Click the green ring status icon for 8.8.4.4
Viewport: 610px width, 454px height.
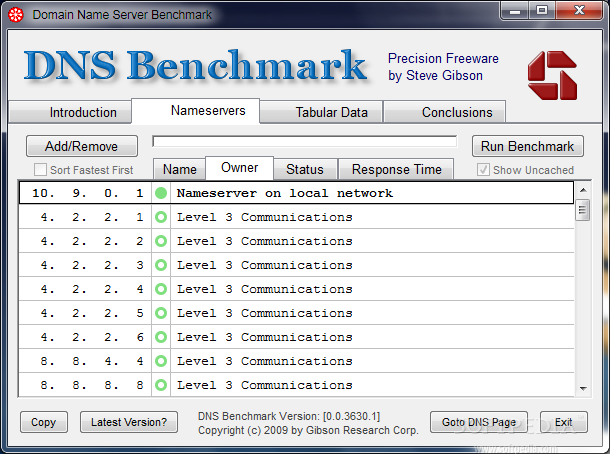[161, 361]
